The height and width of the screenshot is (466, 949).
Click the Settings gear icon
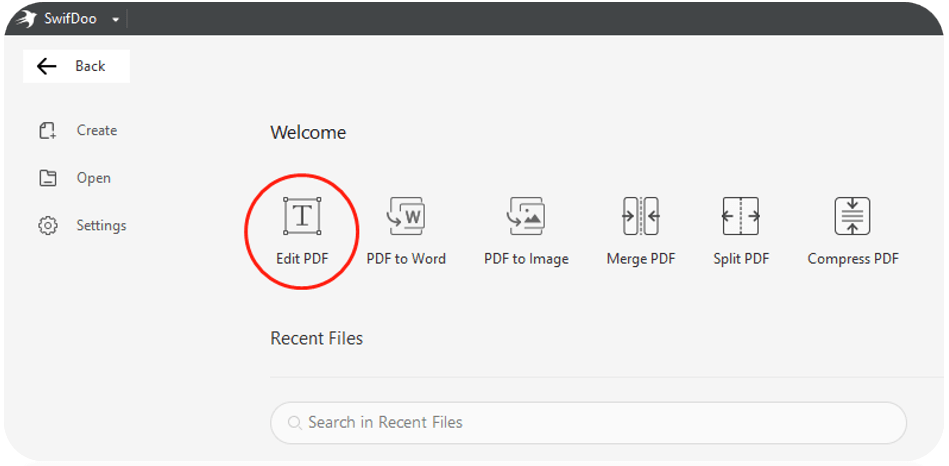click(47, 226)
